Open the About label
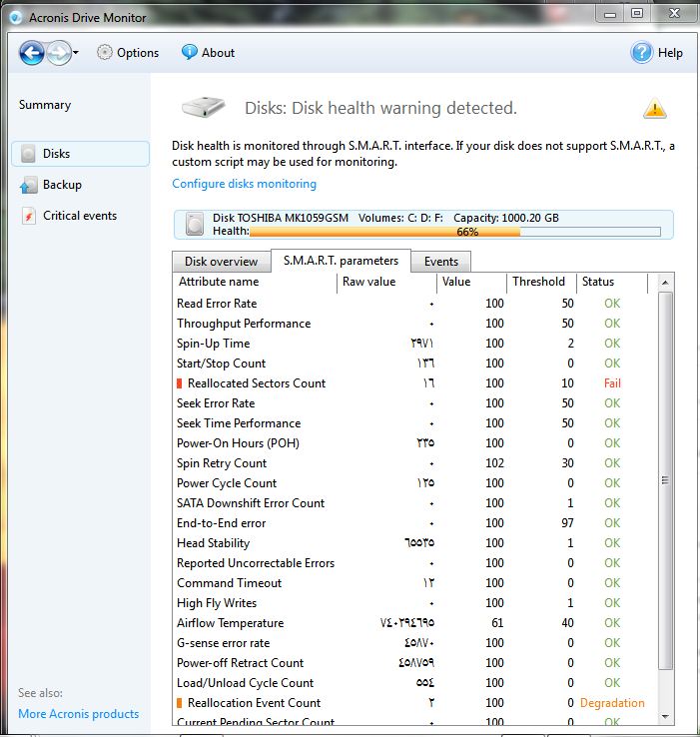This screenshot has width=700, height=737. click(x=218, y=53)
